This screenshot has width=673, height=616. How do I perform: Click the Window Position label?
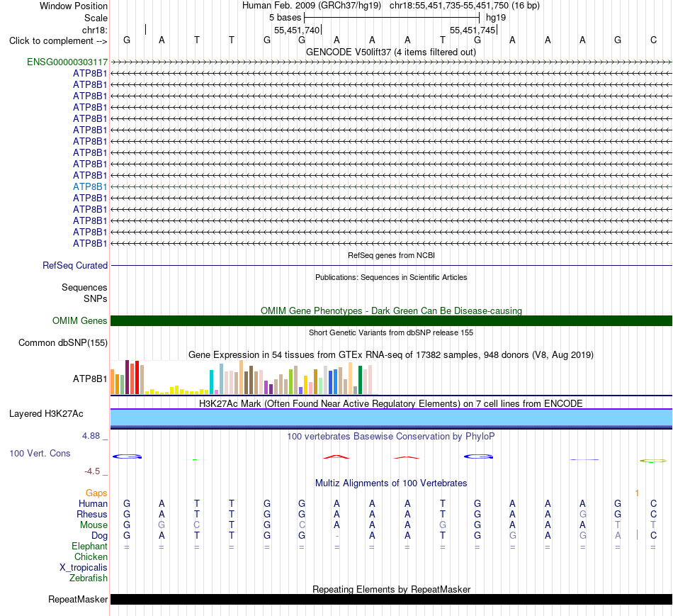(74, 6)
